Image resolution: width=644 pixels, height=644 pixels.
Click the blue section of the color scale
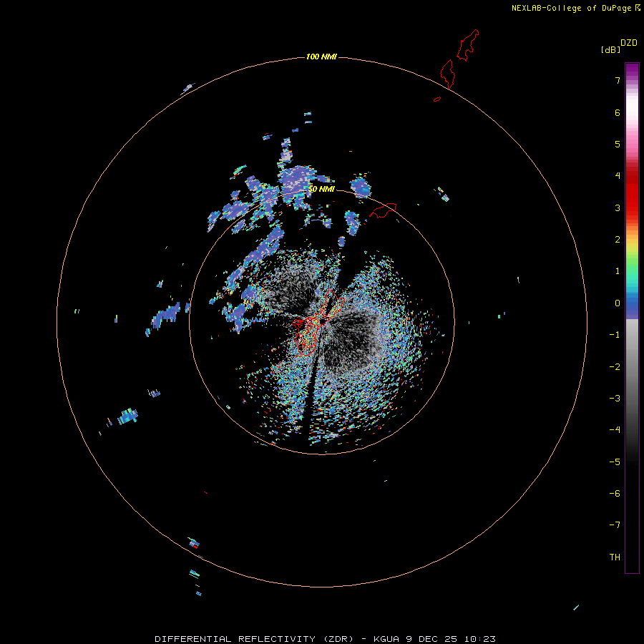(632, 306)
